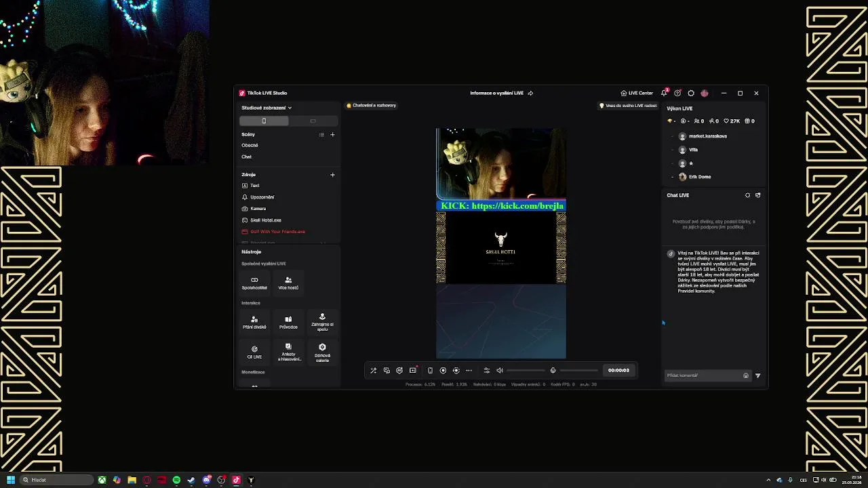Click the Windows Start button
This screenshot has width=868, height=488.
(10, 480)
